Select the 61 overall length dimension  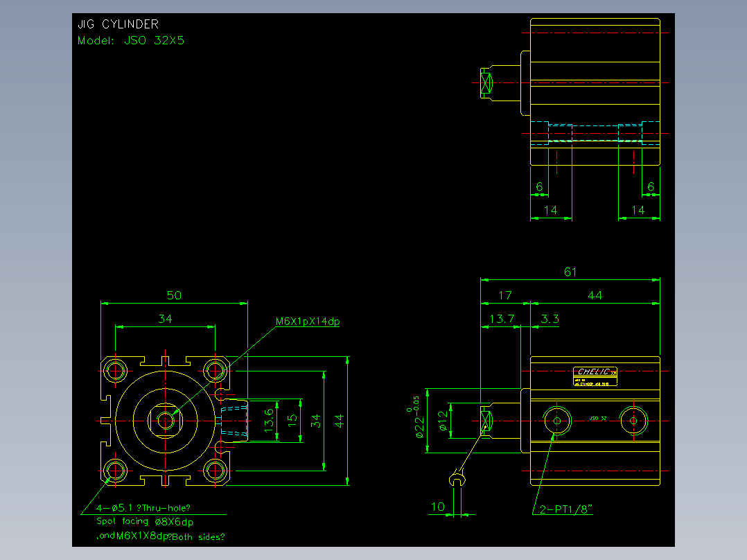(x=570, y=272)
